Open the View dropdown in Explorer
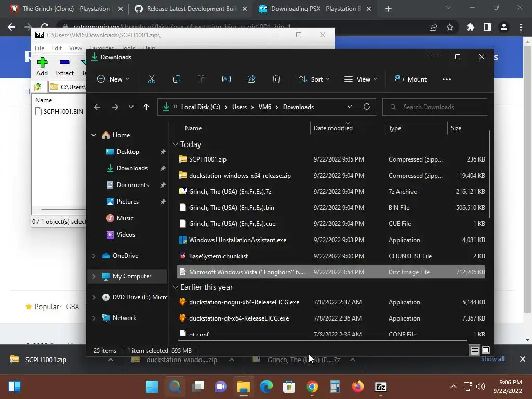This screenshot has width=532, height=399. (361, 79)
